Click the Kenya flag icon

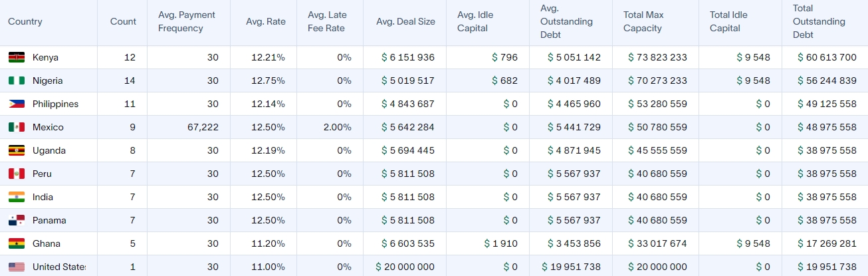click(x=17, y=58)
